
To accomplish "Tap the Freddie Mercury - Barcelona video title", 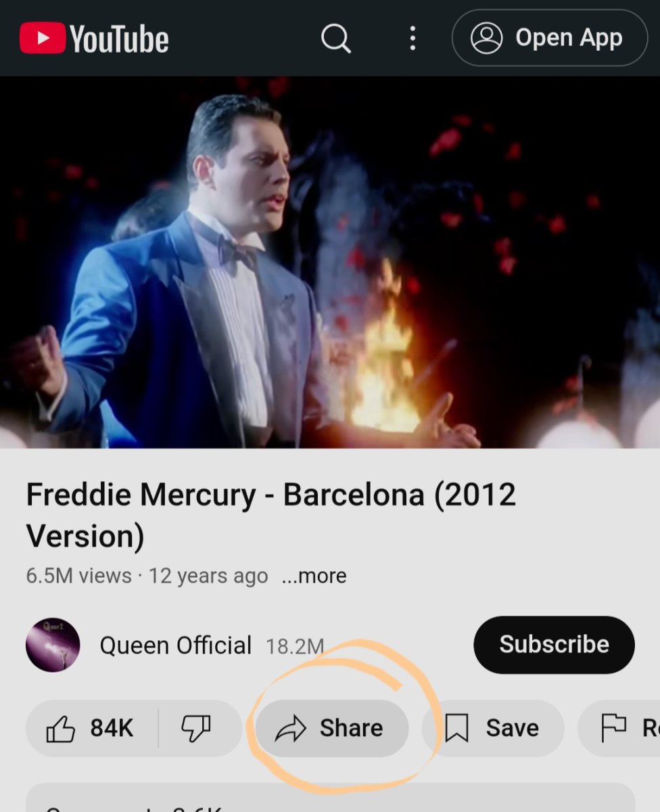I will coord(270,514).
